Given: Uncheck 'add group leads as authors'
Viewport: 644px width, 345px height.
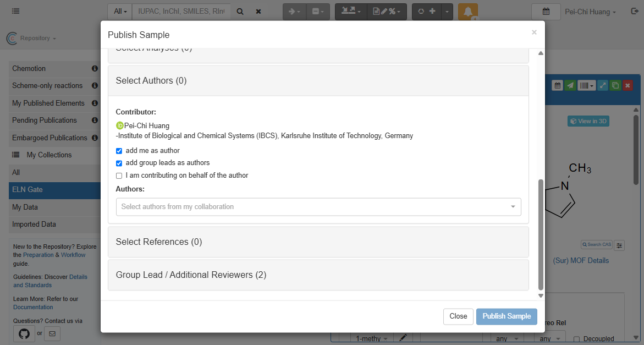Looking at the screenshot, I should pos(119,163).
